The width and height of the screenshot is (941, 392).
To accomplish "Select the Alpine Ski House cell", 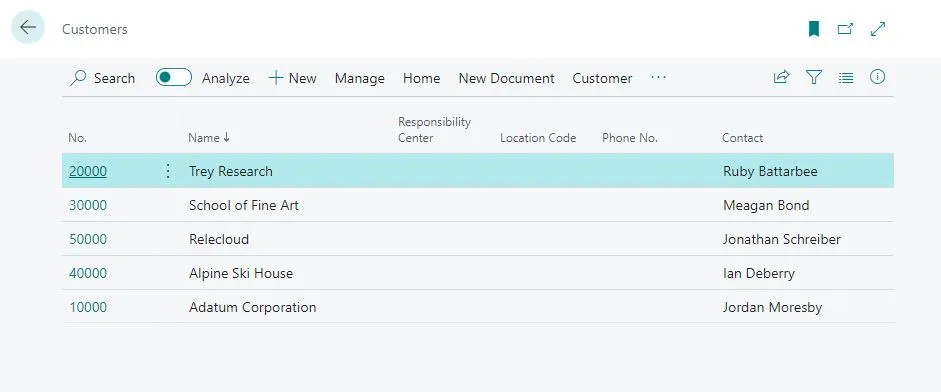I will point(241,273).
